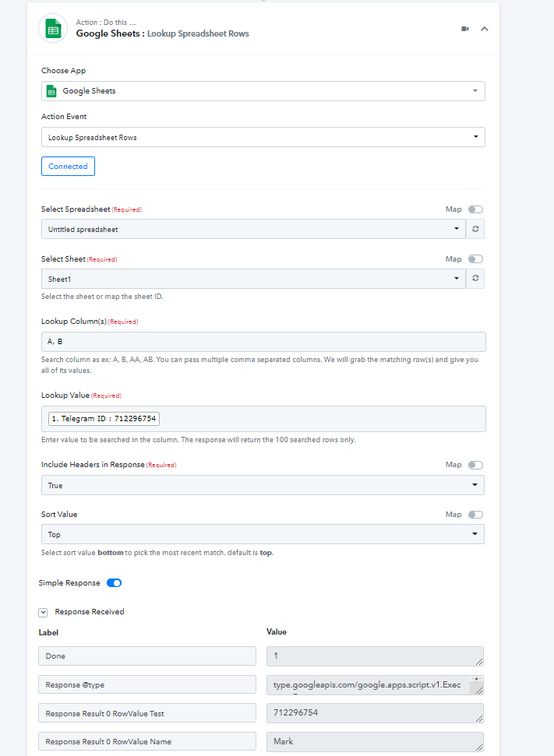
Task: Collapse the Response Received section
Action: [43, 612]
